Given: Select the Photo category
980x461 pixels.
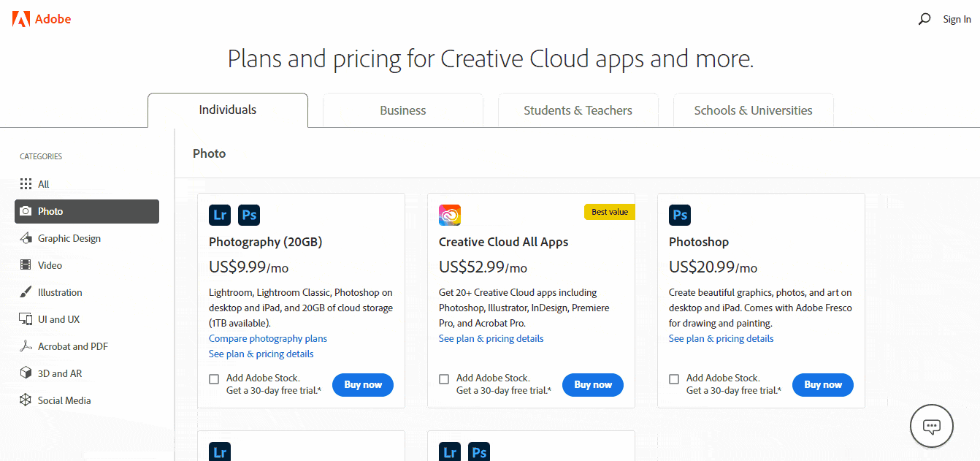Looking at the screenshot, I should coord(87,211).
